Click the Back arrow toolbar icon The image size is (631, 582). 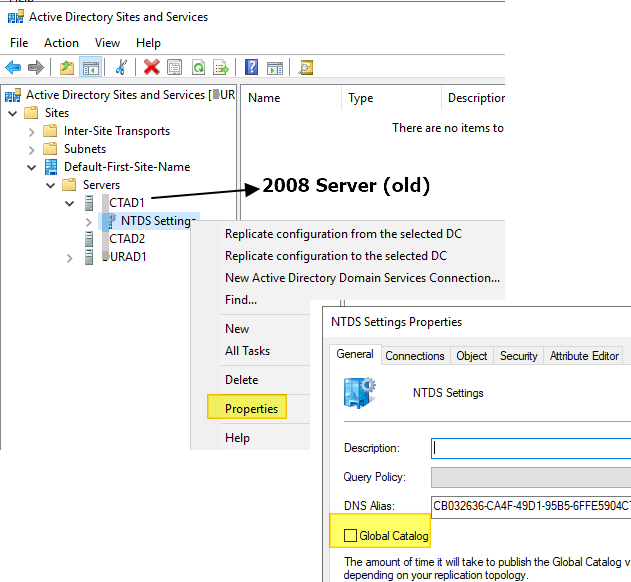tap(13, 67)
